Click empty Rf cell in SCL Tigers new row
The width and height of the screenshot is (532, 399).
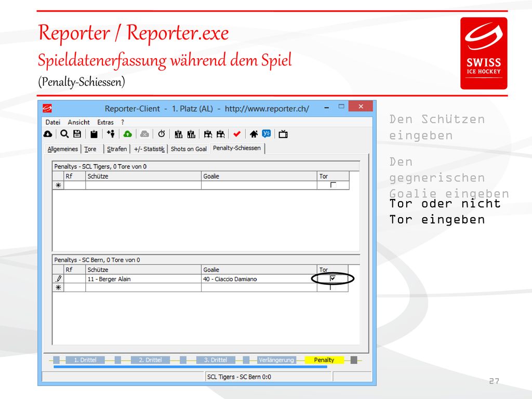point(75,185)
